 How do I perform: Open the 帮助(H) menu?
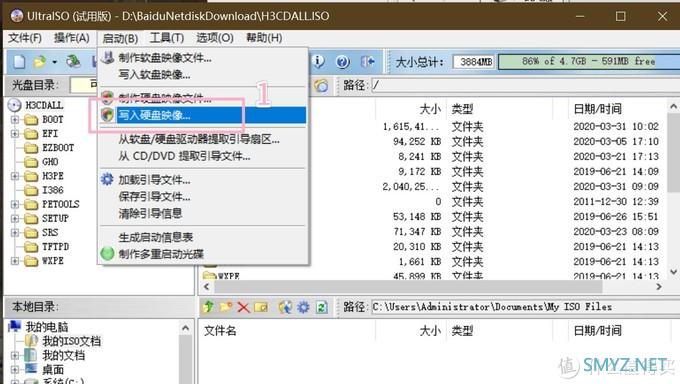point(264,38)
